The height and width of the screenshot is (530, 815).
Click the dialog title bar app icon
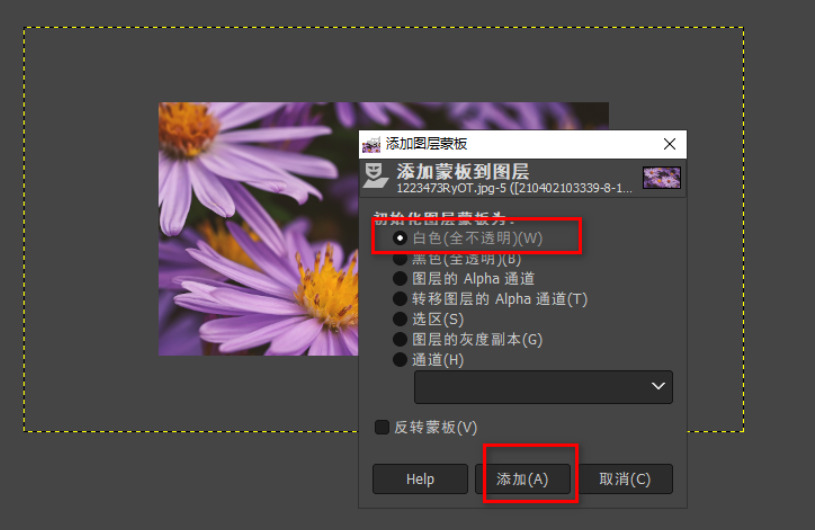(x=371, y=144)
